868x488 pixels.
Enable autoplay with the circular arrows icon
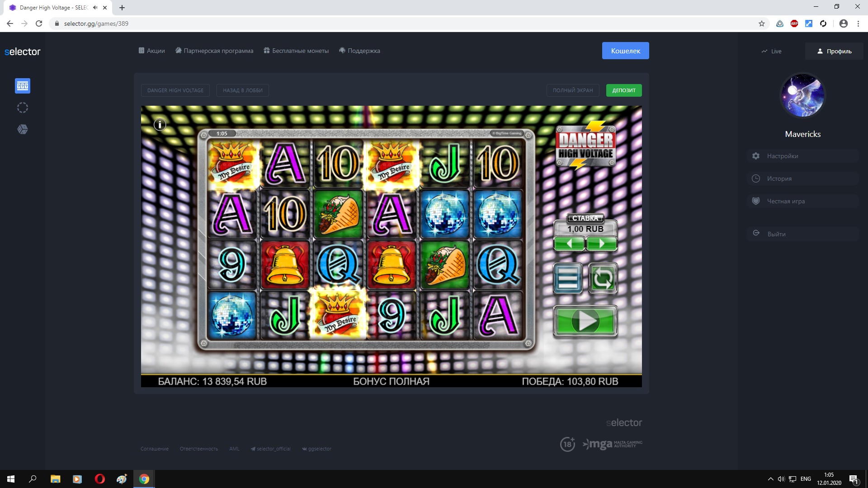603,278
